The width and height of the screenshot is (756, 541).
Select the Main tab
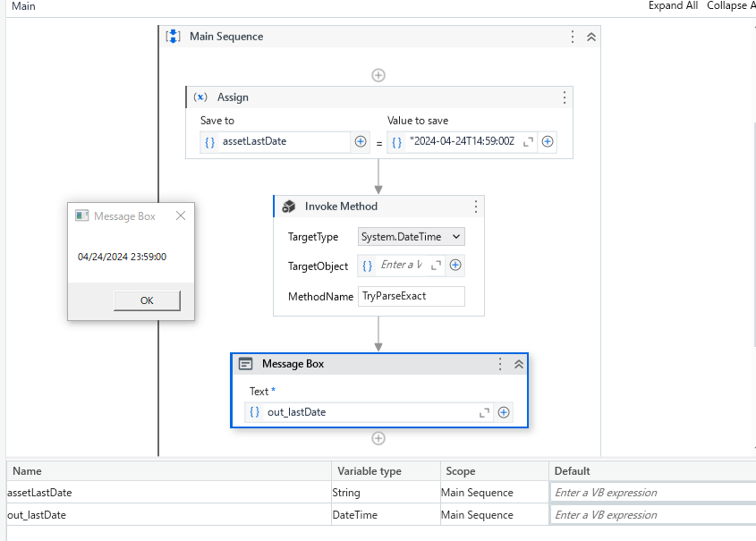[x=21, y=6]
